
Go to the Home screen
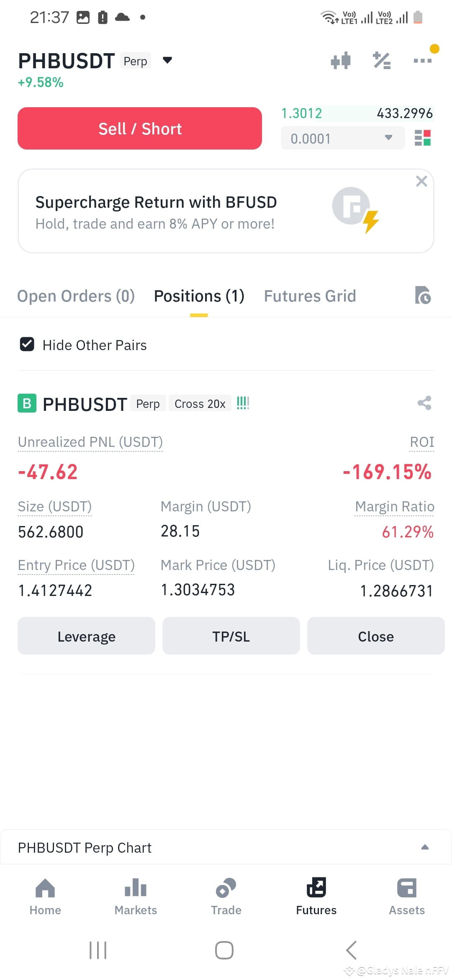tap(45, 897)
